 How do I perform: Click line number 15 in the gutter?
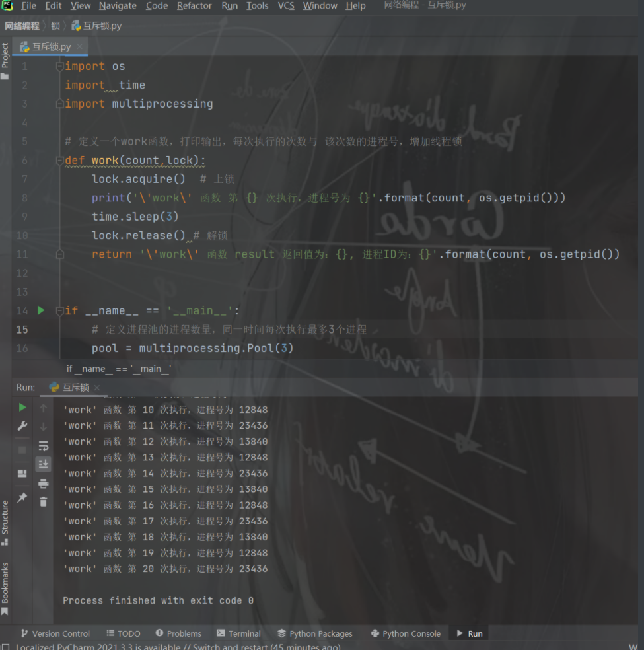[22, 330]
